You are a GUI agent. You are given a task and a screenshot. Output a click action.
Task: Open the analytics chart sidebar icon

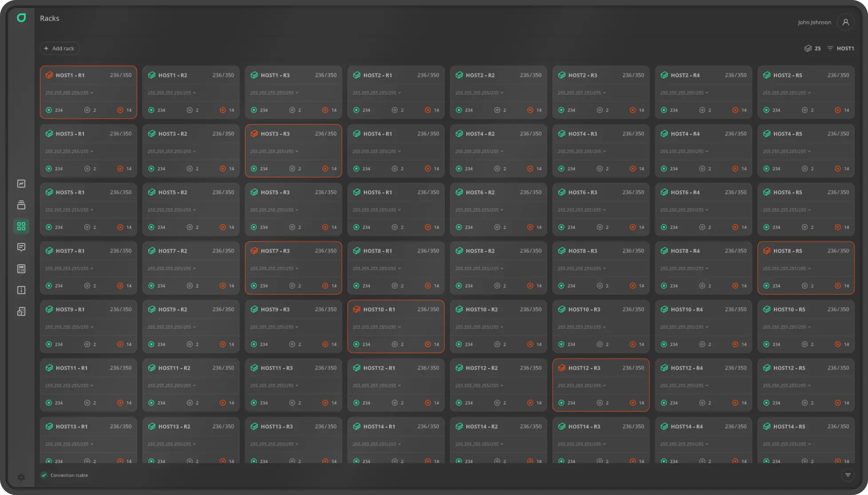click(21, 184)
